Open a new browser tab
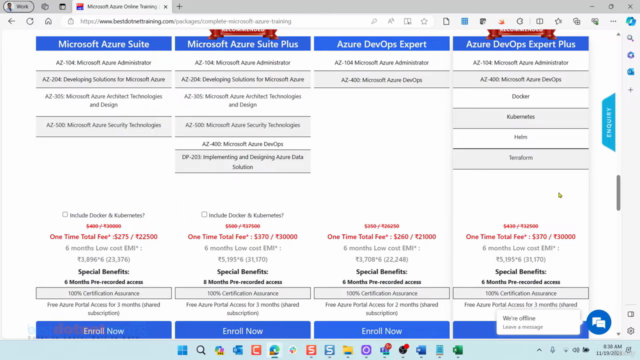Screen dimensions: 640x360 pyautogui.click(x=179, y=7)
